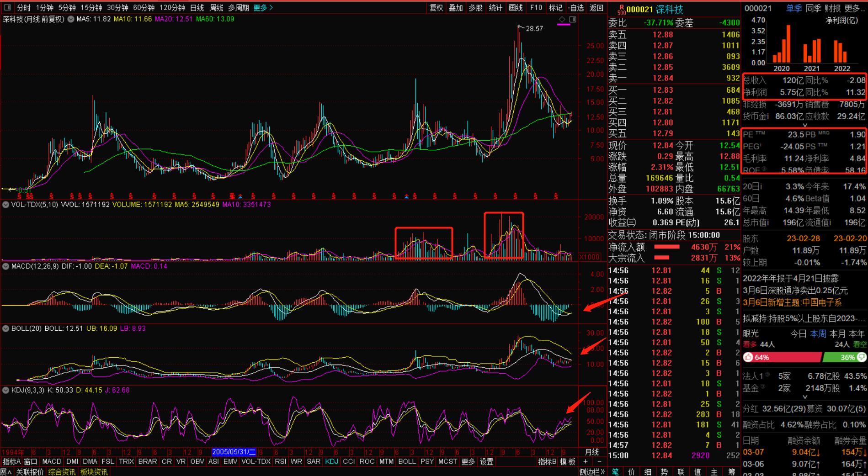Viewport: 868px width, 476px height.
Task: Click the red 64% bullish sentiment bar
Action: click(782, 357)
